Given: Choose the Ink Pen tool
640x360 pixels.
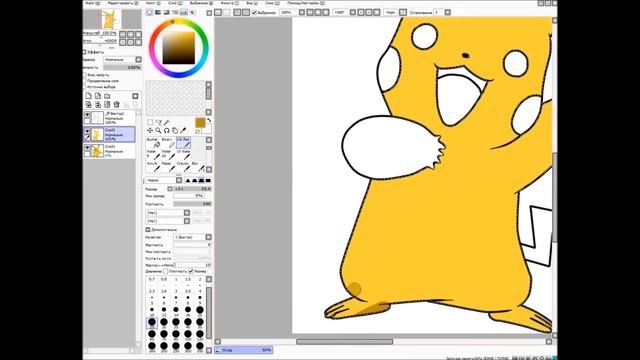Looking at the screenshot, I should 183,142.
